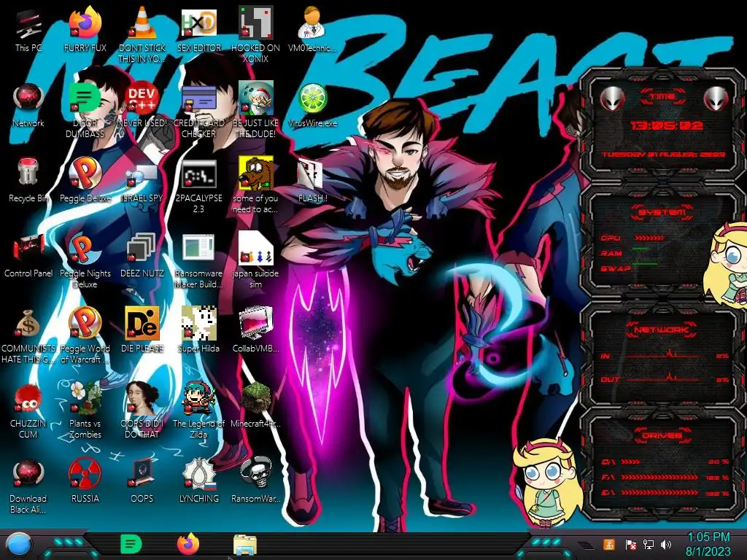Screen dimensions: 747x560
Task: Launch Peggle Nights Deluxe
Action: [x=85, y=260]
